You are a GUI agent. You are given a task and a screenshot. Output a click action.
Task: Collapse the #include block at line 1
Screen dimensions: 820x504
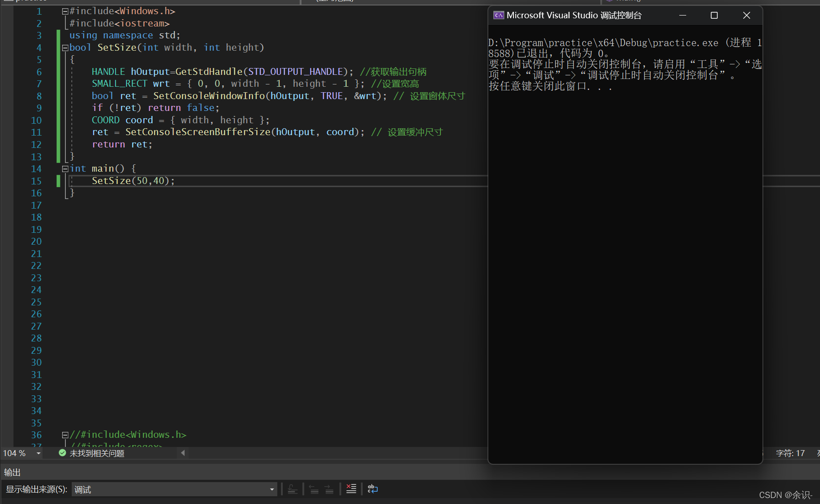coord(65,11)
